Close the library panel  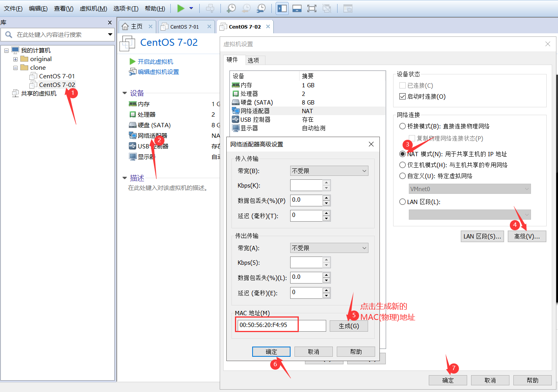tap(110, 23)
